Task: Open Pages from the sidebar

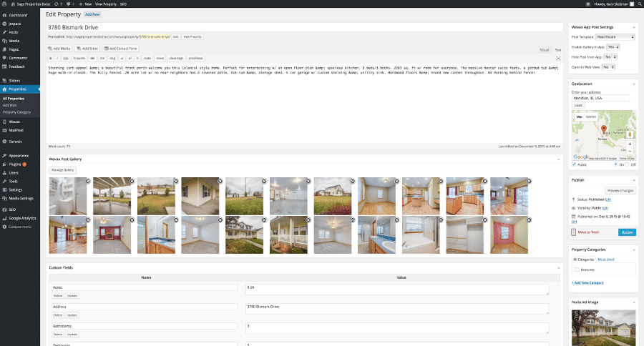Action: coord(14,49)
